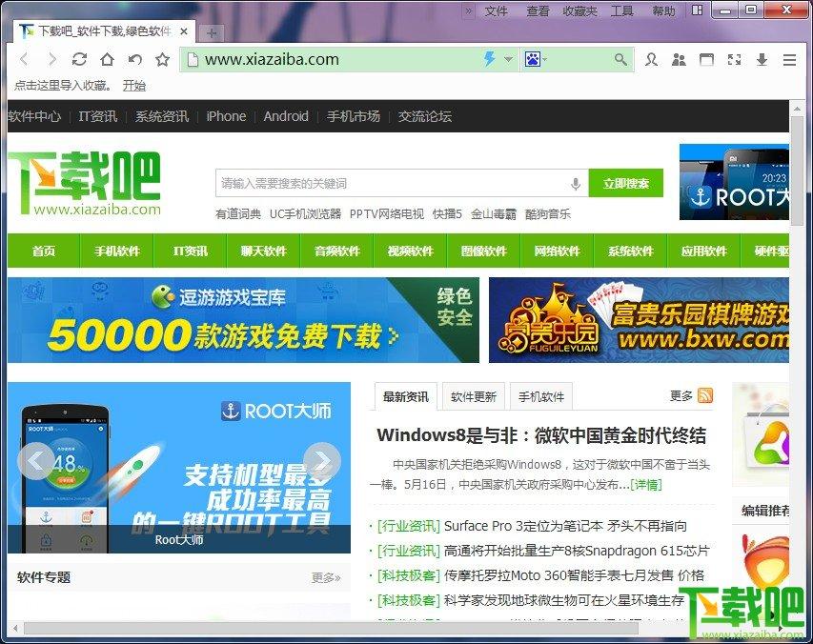Open Android in the black top bar
813x644 pixels.
point(286,116)
